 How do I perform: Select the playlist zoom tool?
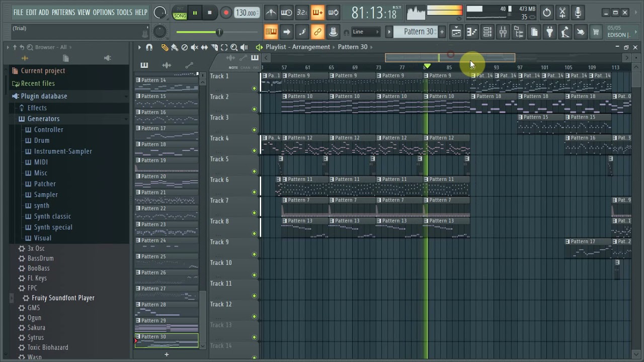234,47
